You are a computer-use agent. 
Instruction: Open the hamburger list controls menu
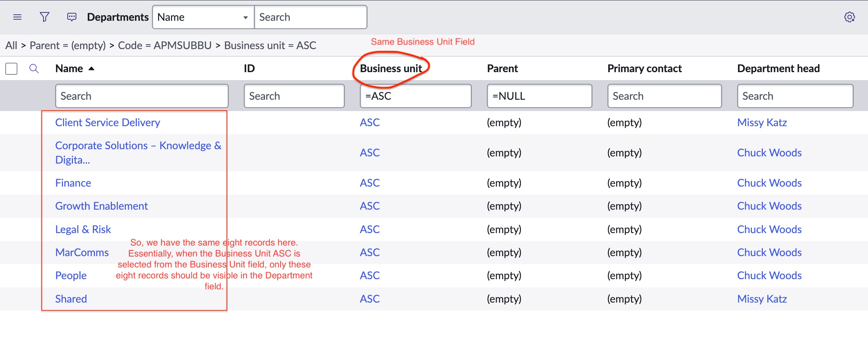coord(17,17)
